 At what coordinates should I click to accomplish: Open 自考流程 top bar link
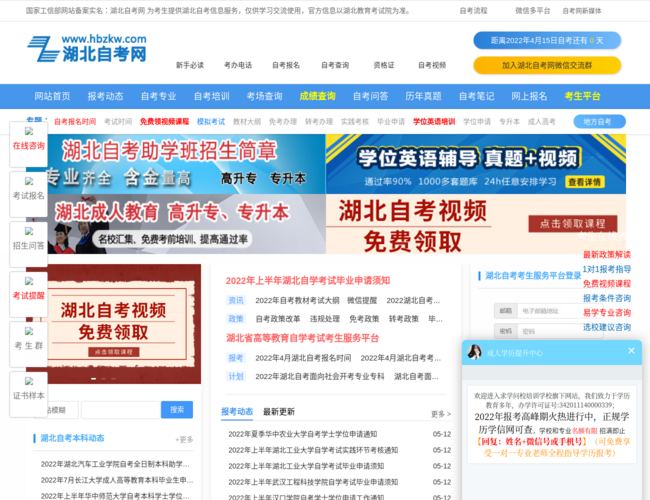pos(473,11)
